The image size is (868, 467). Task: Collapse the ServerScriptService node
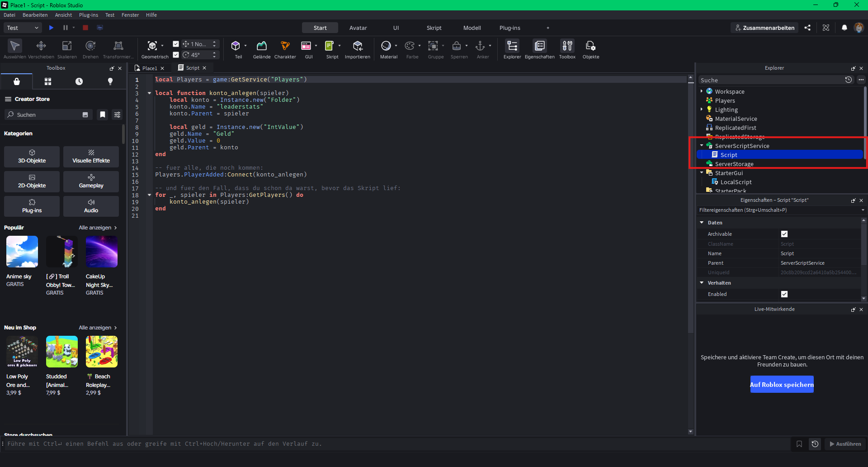[x=702, y=146]
